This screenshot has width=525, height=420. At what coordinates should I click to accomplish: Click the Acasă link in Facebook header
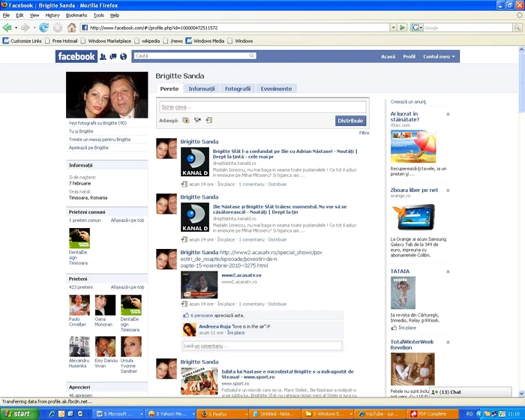click(388, 56)
